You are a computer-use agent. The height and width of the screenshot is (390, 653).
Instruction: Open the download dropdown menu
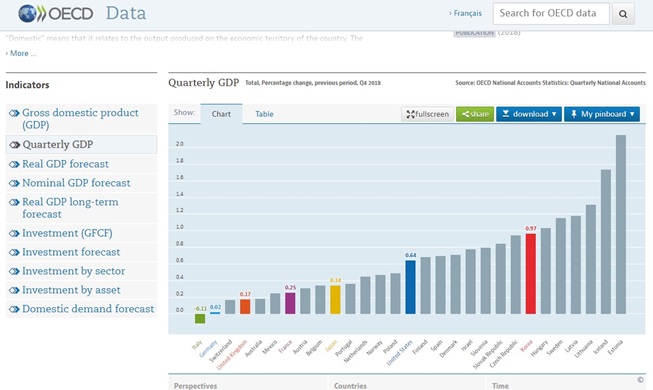[529, 114]
